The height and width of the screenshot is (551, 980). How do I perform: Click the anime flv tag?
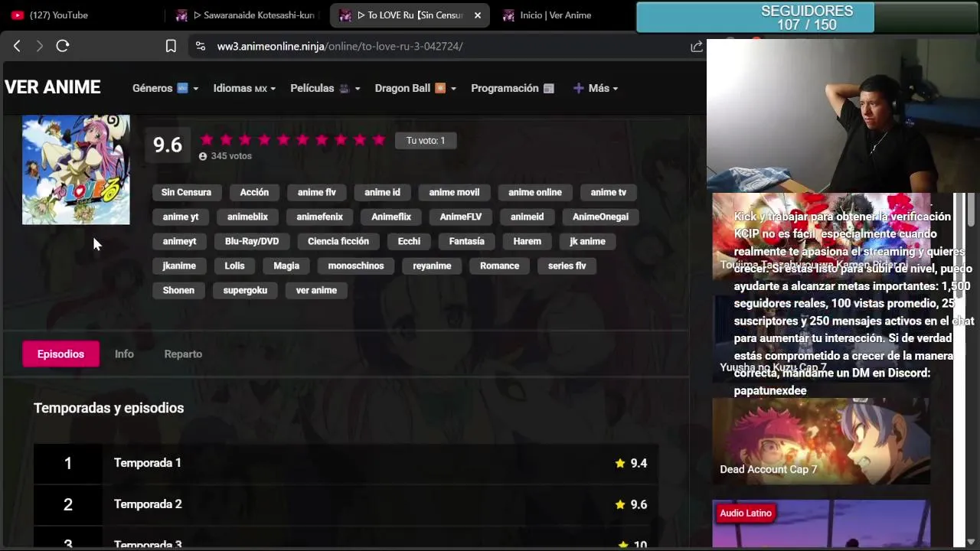tap(317, 192)
